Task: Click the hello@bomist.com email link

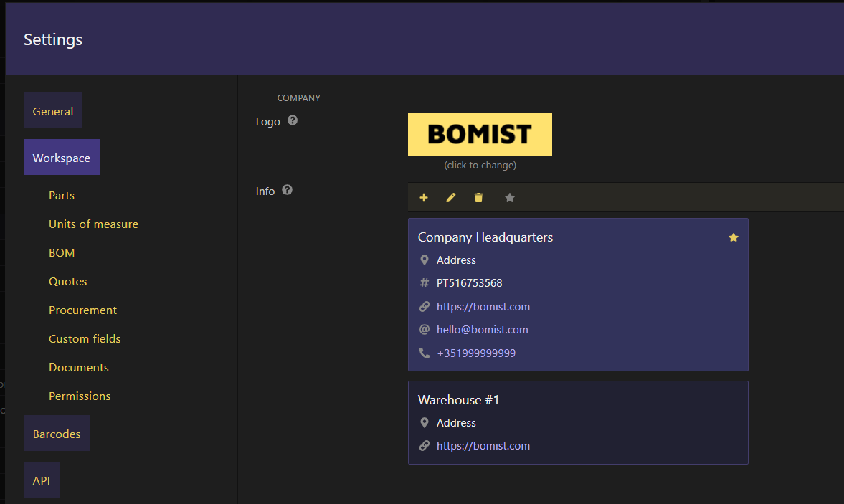Action: [483, 330]
